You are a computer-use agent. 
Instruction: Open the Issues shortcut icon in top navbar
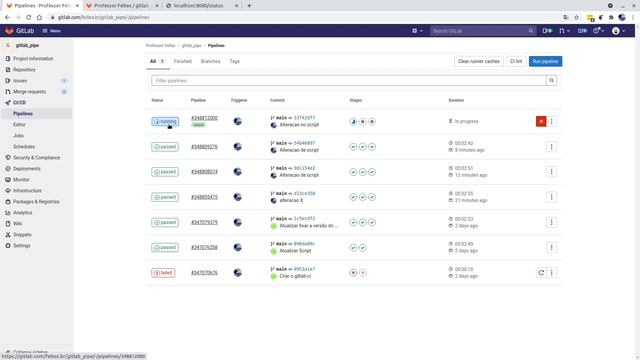click(x=547, y=31)
